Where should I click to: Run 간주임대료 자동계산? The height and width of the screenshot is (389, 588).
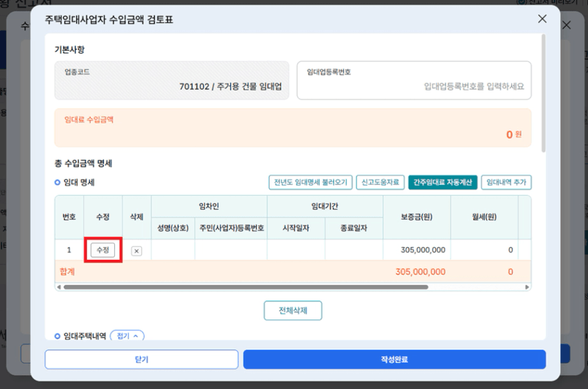pyautogui.click(x=443, y=182)
